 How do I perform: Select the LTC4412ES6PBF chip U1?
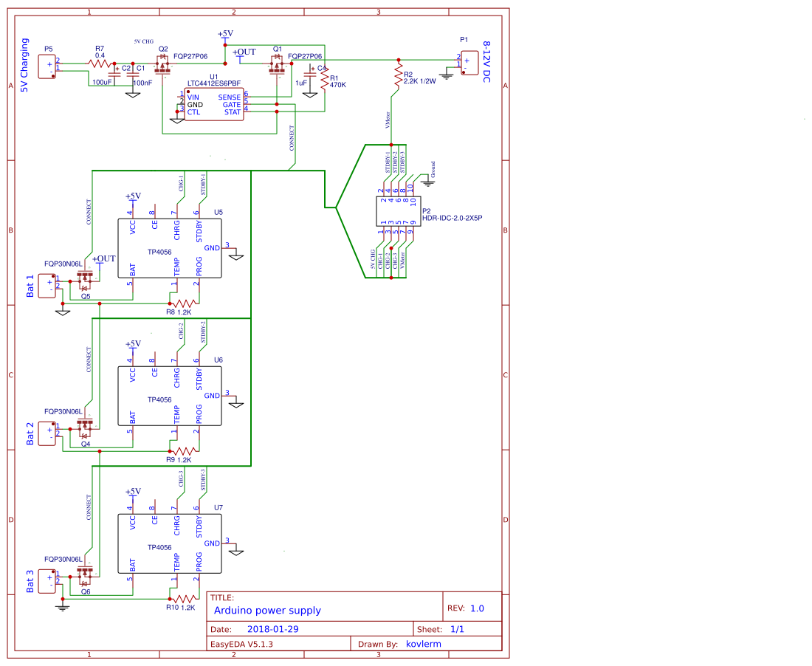[214, 103]
